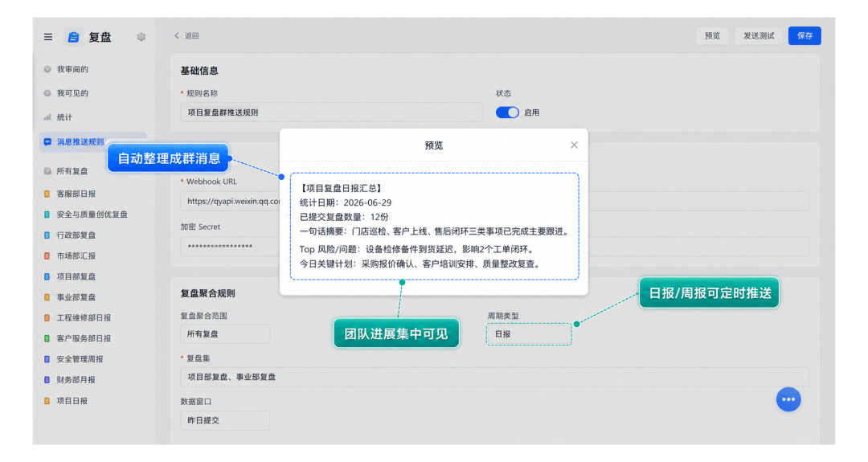Open the 数据窗口 dropdown showing 昨日提交

[x=225, y=420]
